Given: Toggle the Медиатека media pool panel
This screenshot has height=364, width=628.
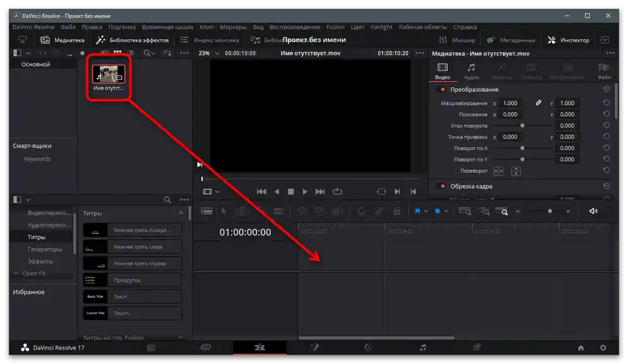Looking at the screenshot, I should 62,40.
